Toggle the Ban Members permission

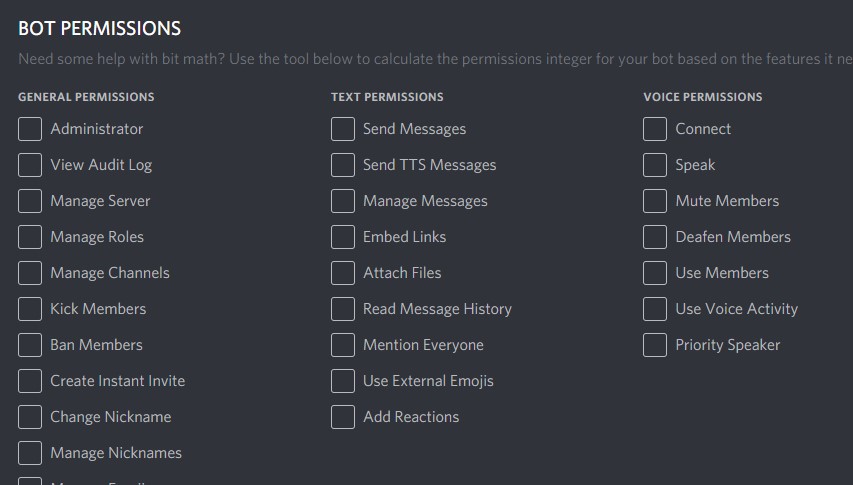tap(30, 345)
